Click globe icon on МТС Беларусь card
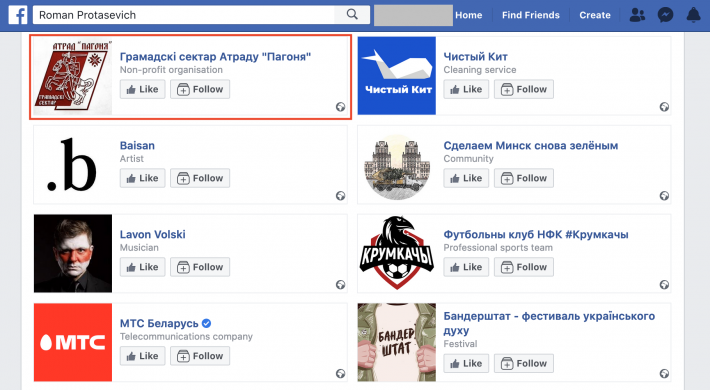Viewport: 710px width, 390px height. (x=341, y=373)
